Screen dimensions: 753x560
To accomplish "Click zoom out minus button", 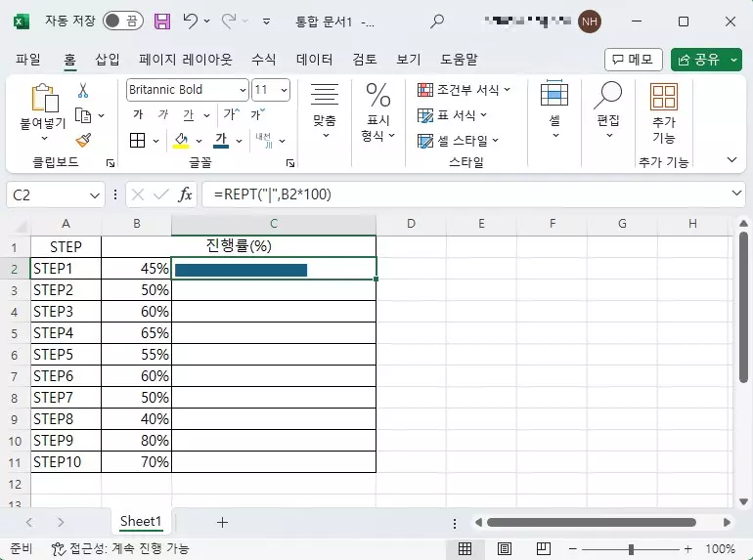I will tap(572, 548).
